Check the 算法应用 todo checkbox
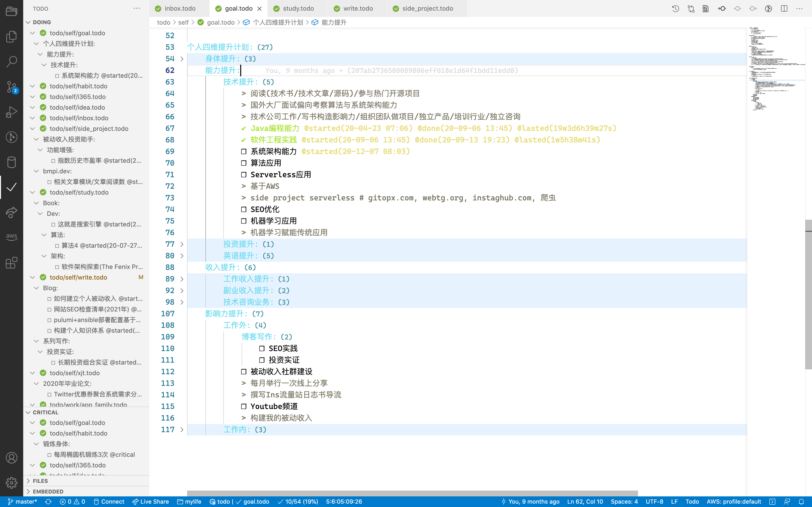812x507 pixels. tap(244, 163)
